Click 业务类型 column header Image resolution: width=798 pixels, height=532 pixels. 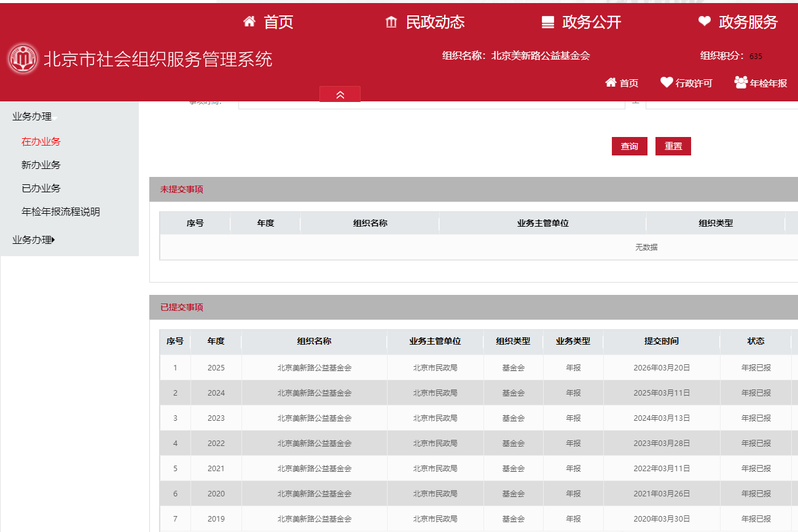[573, 341]
